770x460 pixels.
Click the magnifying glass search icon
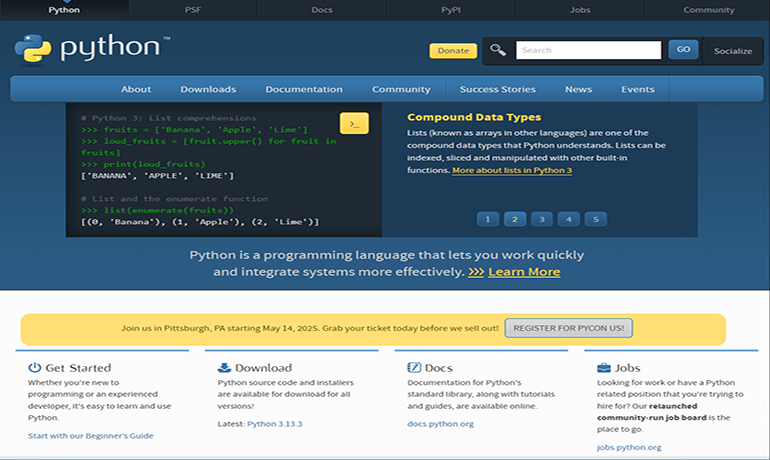[498, 50]
